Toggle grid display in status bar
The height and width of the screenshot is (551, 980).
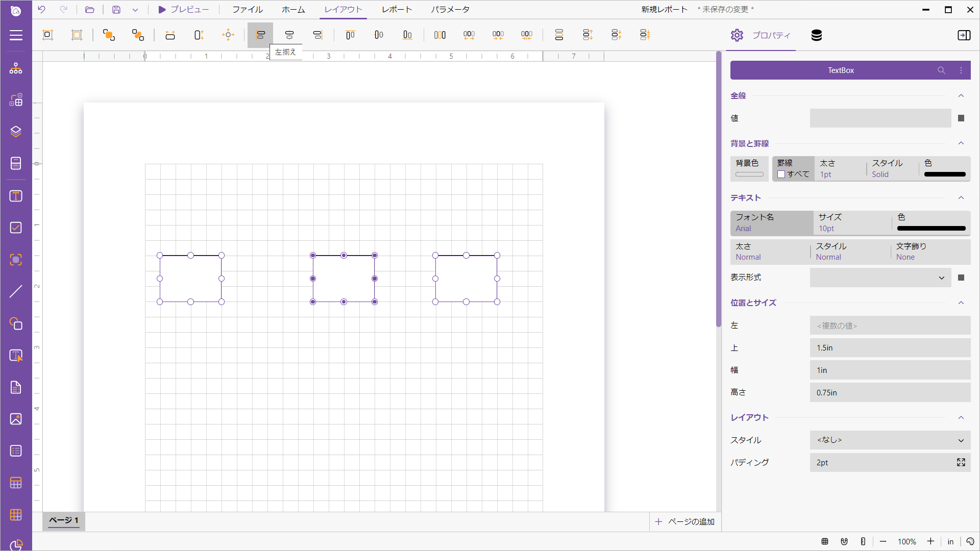click(x=825, y=541)
